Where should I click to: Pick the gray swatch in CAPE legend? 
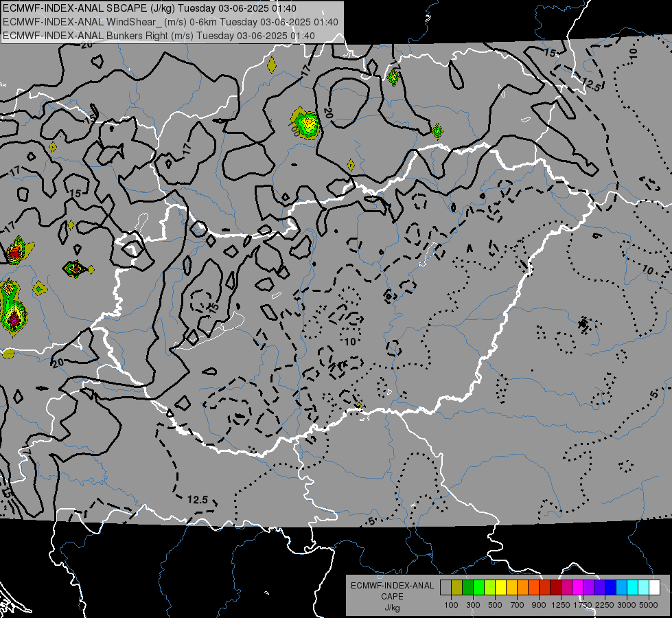point(445,588)
